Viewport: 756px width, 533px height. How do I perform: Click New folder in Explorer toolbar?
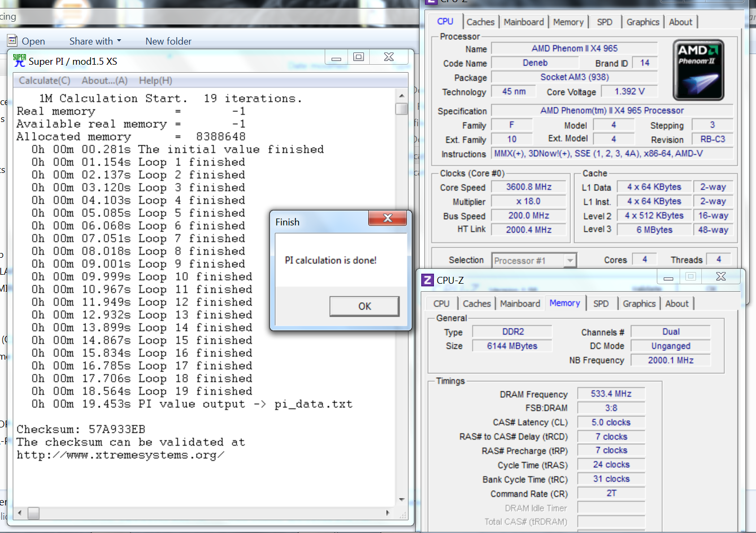(168, 41)
